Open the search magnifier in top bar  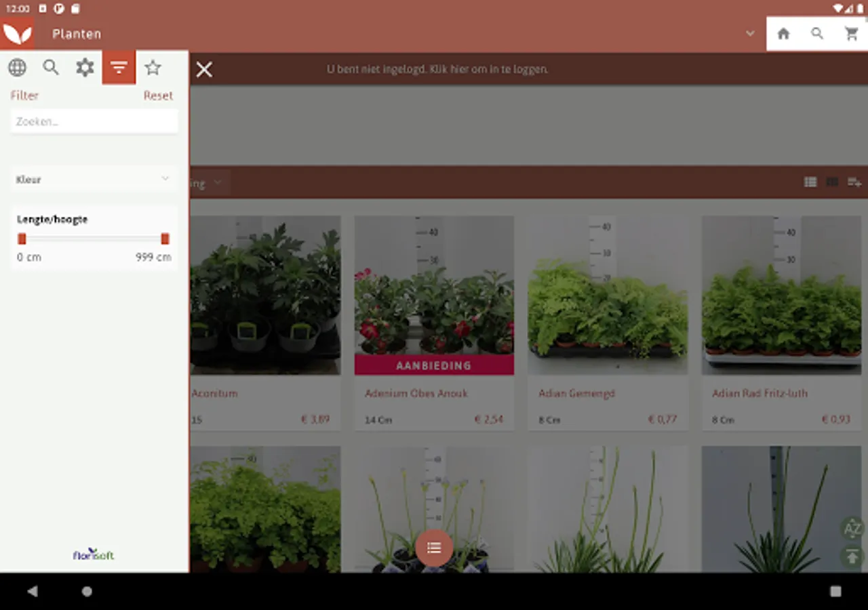click(817, 34)
